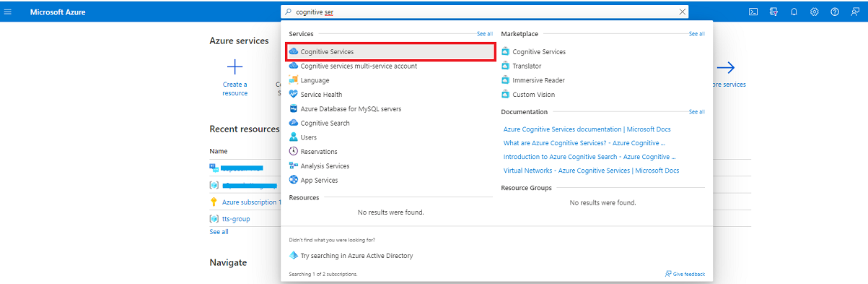868x284 pixels.
Task: Click the MySQL servers database icon
Action: click(x=293, y=108)
